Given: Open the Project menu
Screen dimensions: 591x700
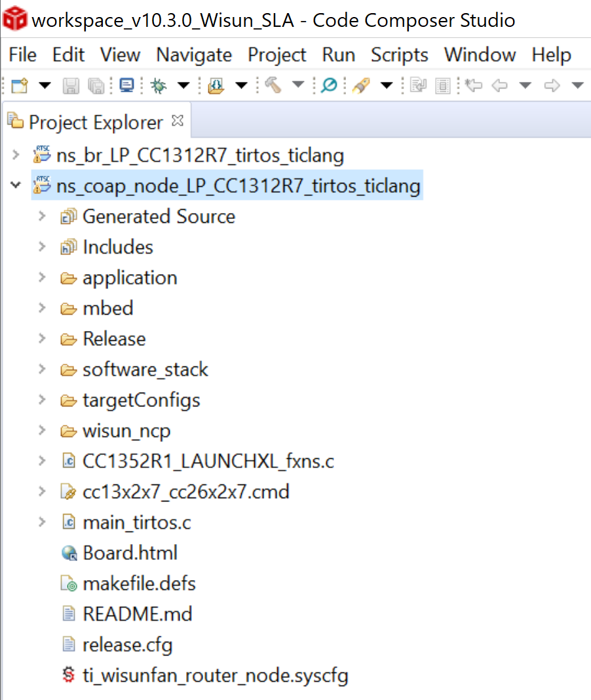Looking at the screenshot, I should click(x=276, y=54).
